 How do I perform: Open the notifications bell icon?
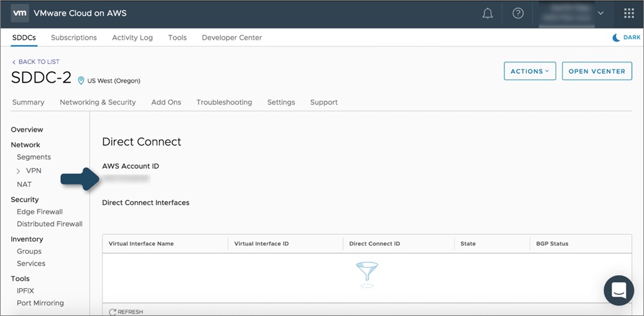tap(488, 13)
